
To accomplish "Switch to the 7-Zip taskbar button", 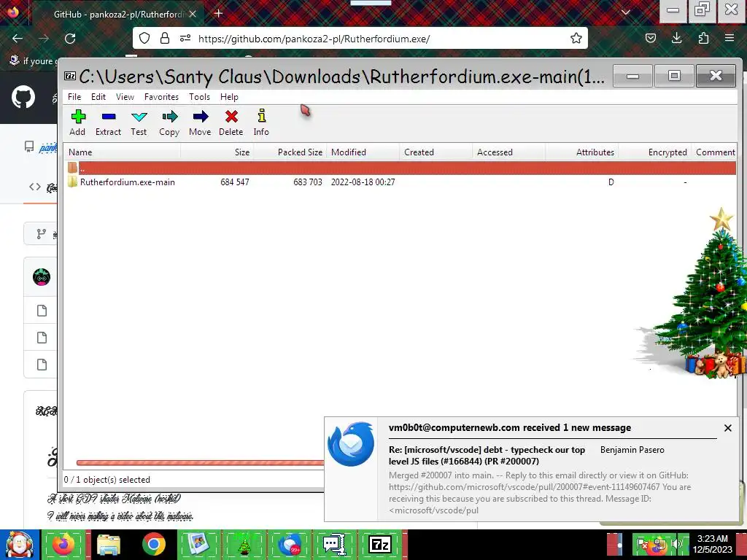I will [x=379, y=545].
